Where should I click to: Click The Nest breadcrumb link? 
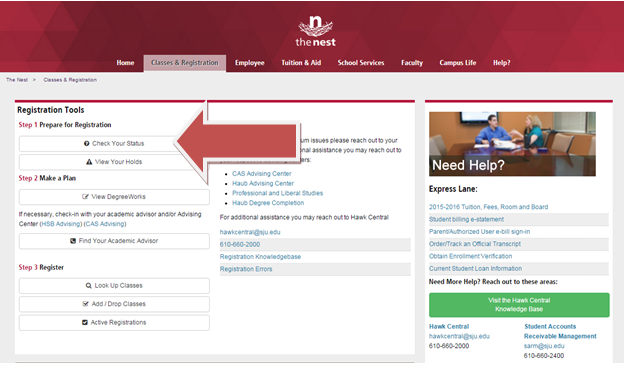point(17,80)
